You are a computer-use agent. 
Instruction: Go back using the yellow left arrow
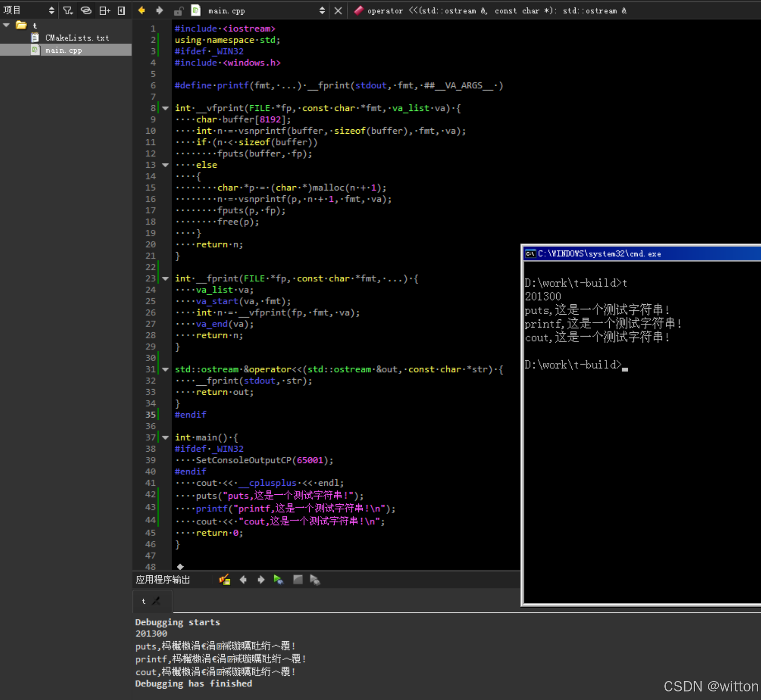tap(141, 10)
